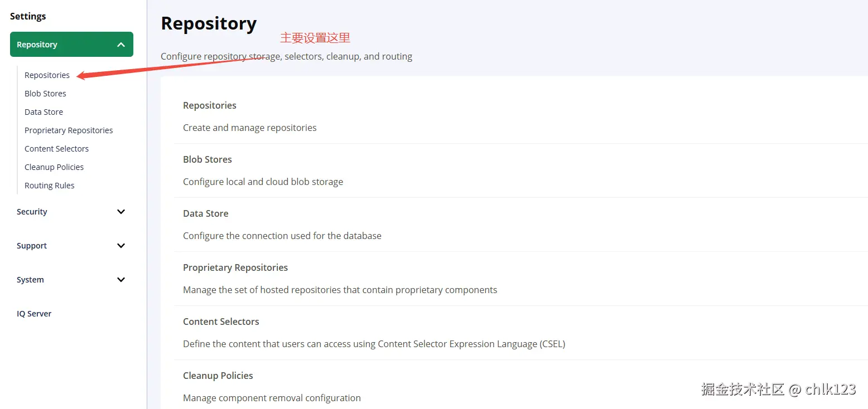The width and height of the screenshot is (868, 409).
Task: Open the Blob Stores card in main panel
Action: pyautogui.click(x=208, y=160)
